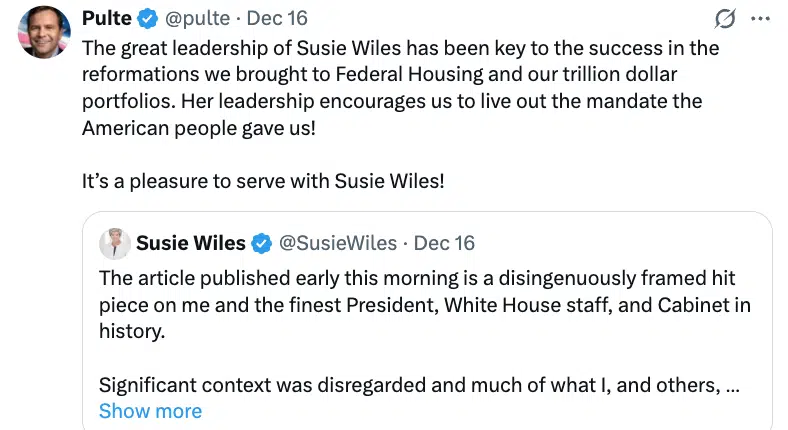Open the @SusieWiles handle link
Viewport: 788px width, 430px height.
[x=336, y=243]
